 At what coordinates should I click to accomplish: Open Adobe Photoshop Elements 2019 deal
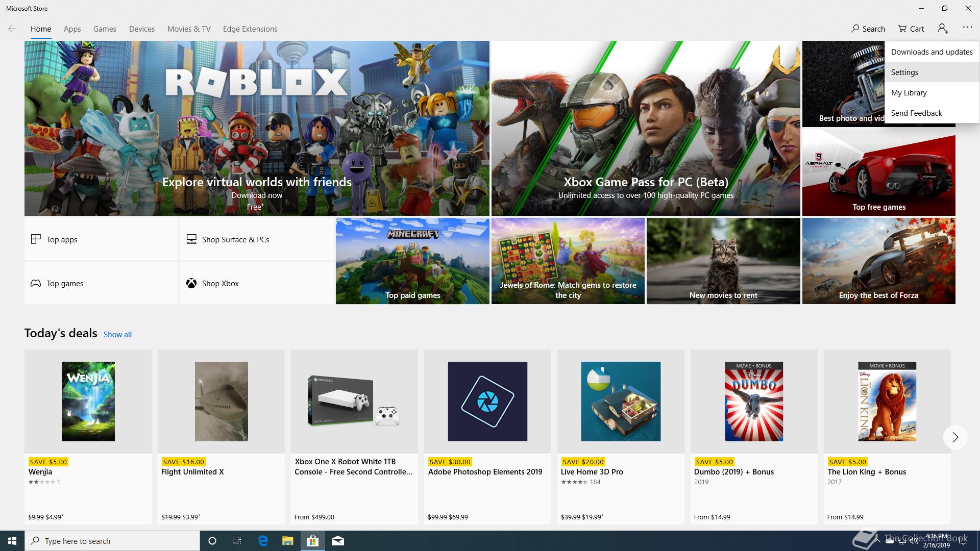[487, 437]
